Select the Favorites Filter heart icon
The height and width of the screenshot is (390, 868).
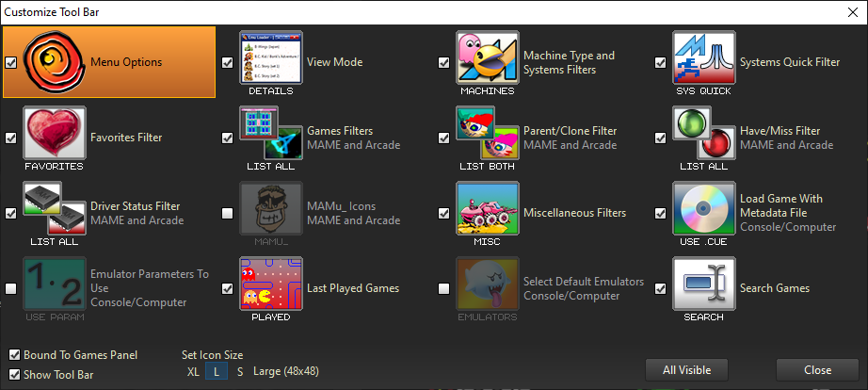pos(55,132)
